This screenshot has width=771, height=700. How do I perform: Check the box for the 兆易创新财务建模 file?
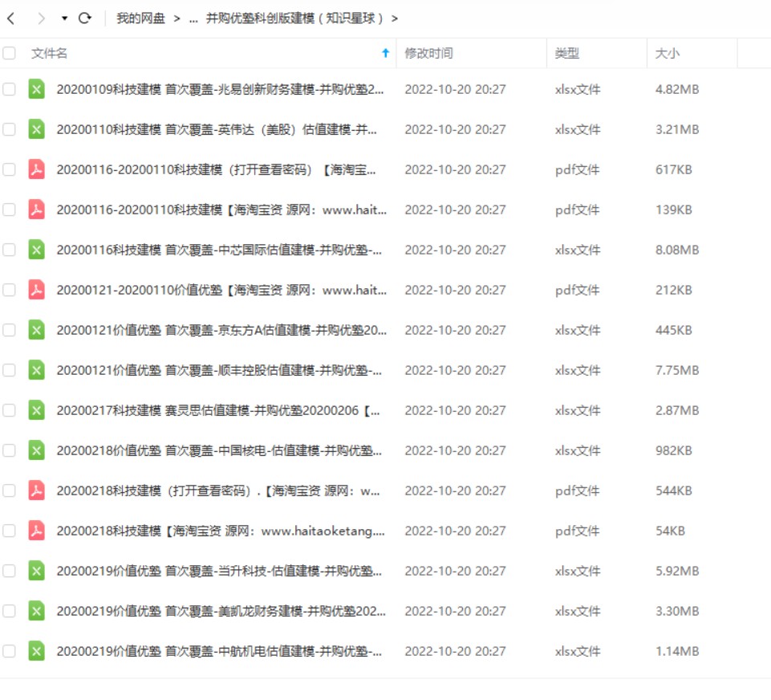point(9,89)
